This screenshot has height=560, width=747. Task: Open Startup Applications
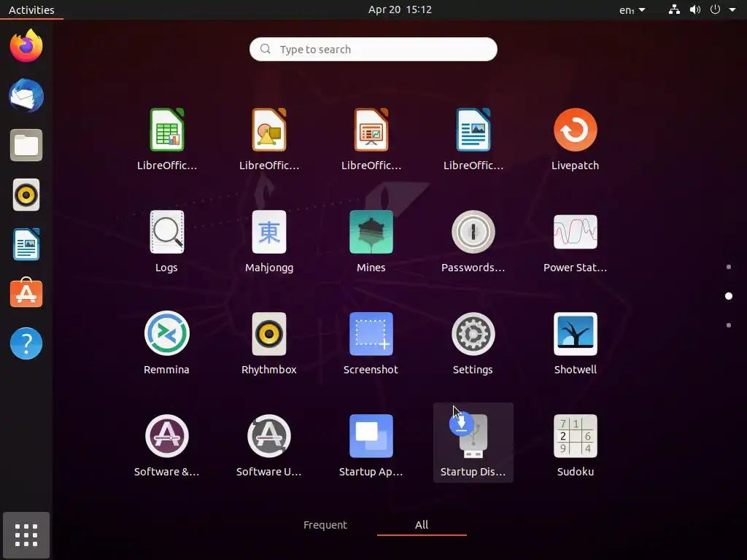click(371, 436)
